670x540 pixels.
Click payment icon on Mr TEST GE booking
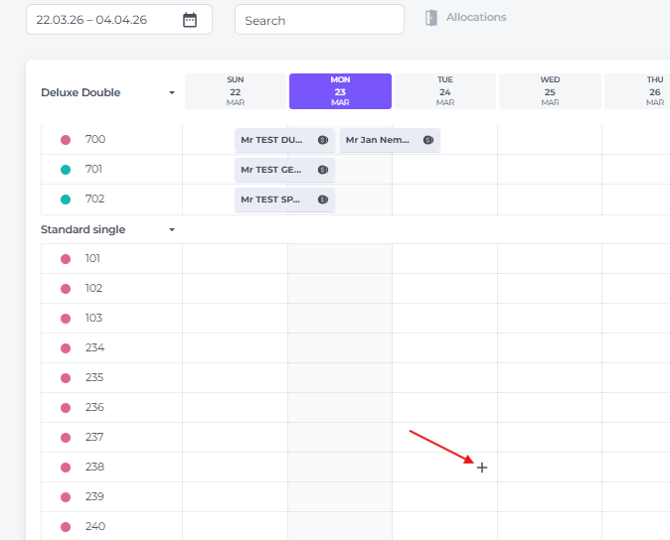[323, 170]
